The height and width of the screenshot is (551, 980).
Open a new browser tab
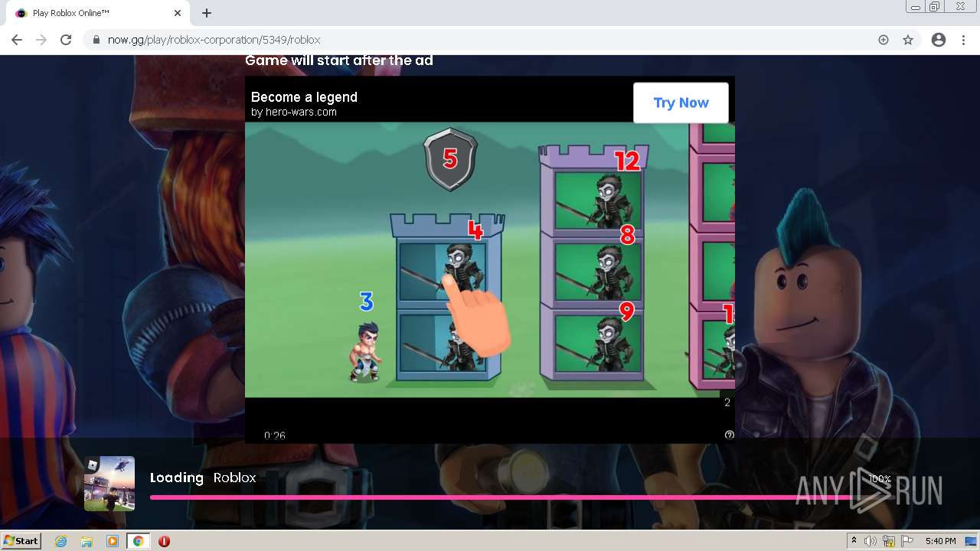[207, 13]
